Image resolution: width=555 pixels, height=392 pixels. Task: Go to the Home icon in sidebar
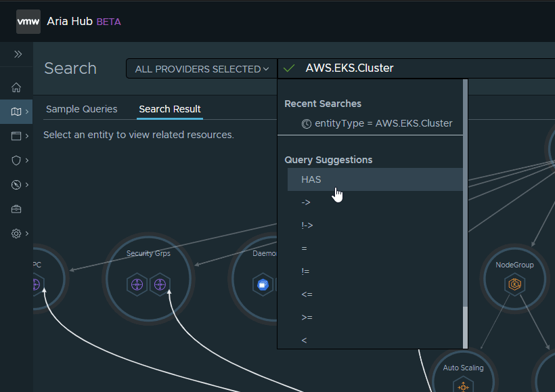16,87
